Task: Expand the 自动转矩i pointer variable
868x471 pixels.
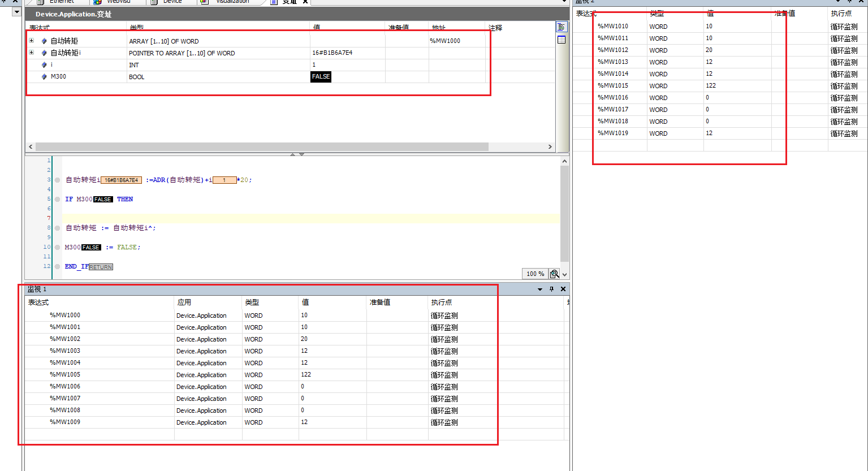Action: tap(32, 53)
